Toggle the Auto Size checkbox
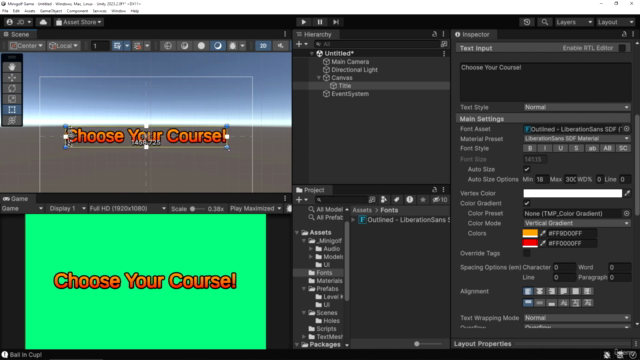The image size is (640, 360). click(x=527, y=169)
